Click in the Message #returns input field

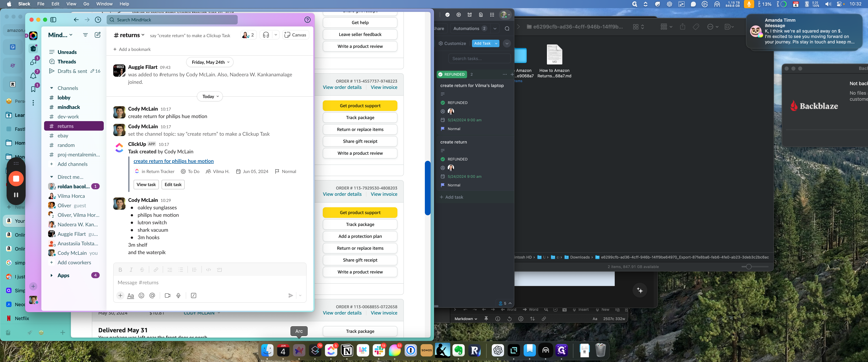tap(209, 282)
